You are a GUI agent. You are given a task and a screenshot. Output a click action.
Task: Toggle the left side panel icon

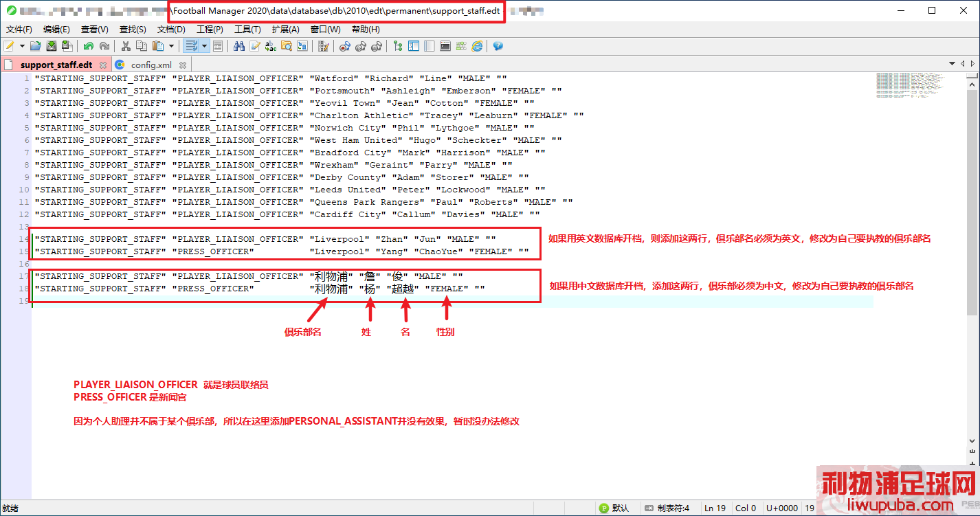(x=414, y=46)
